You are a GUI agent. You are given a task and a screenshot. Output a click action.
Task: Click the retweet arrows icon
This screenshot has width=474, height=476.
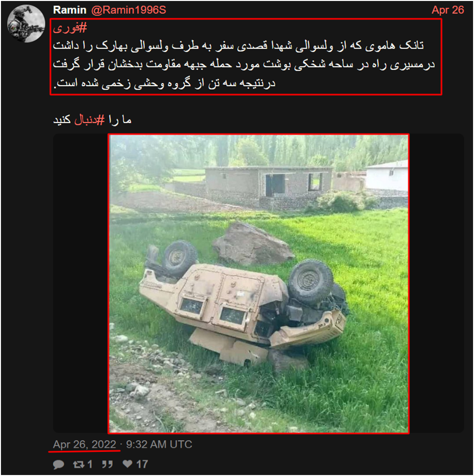pyautogui.click(x=78, y=464)
